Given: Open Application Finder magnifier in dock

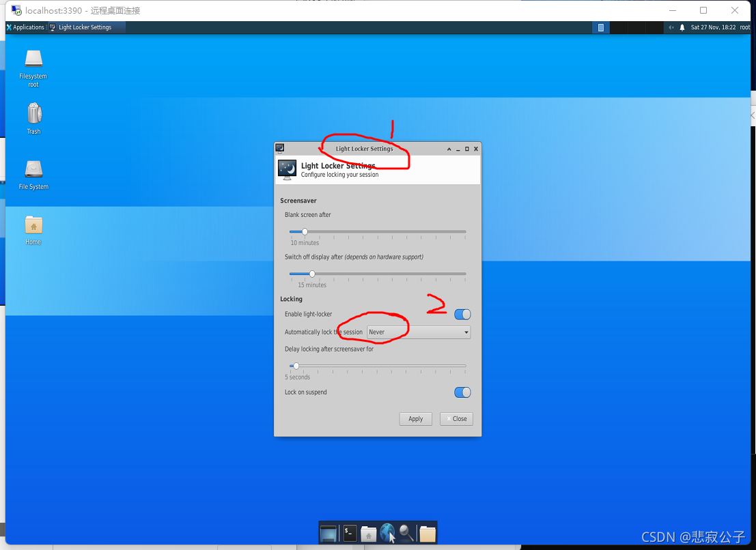Looking at the screenshot, I should click(x=406, y=534).
